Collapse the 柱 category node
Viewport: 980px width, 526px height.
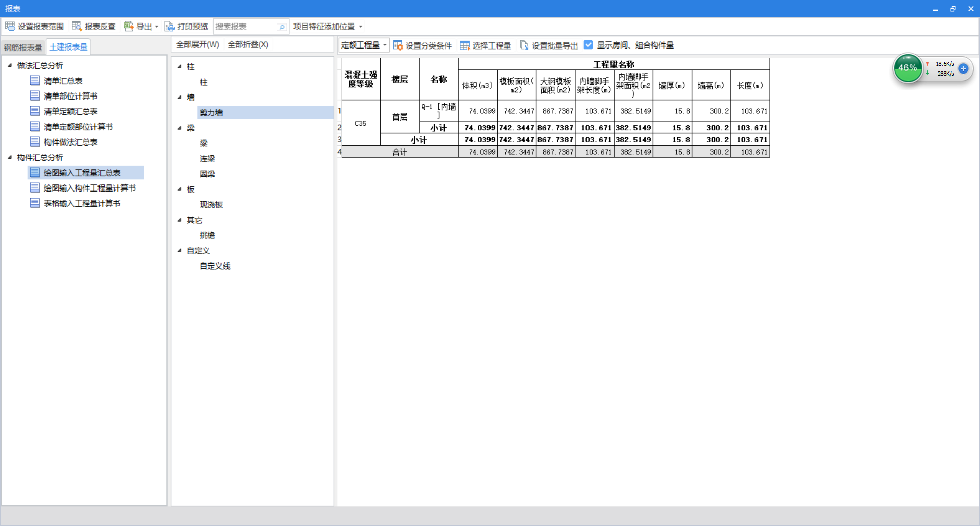pyautogui.click(x=180, y=66)
